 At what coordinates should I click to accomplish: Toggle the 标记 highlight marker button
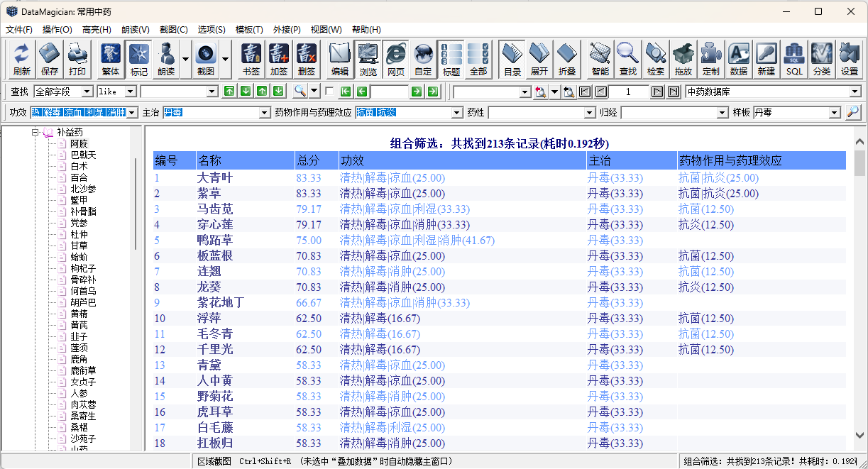[x=138, y=60]
